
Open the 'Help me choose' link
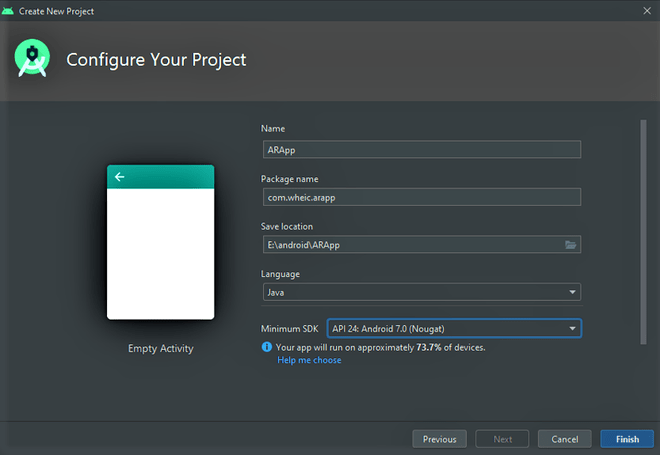tap(309, 360)
